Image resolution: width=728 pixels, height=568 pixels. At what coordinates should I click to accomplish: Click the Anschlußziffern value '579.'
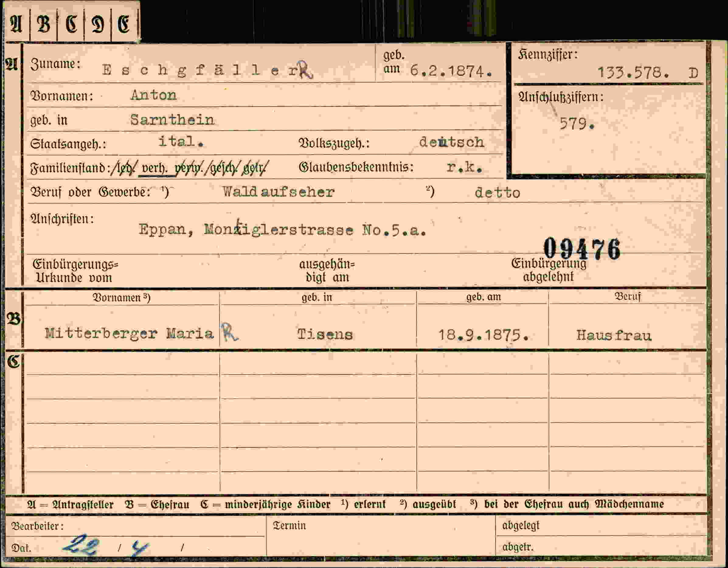click(577, 124)
